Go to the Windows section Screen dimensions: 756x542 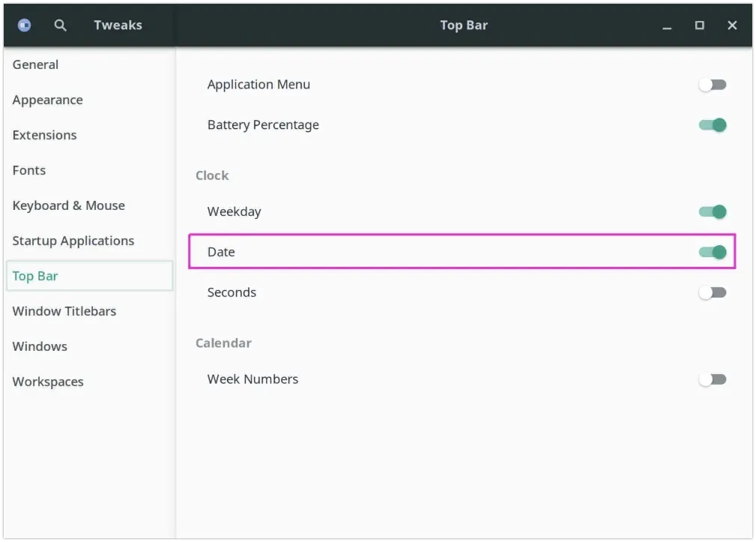40,346
